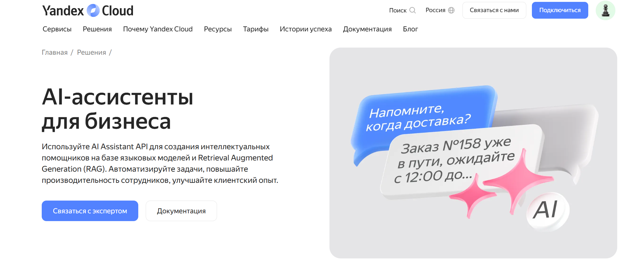Open the Решения menu
This screenshot has height=278, width=644.
[x=97, y=29]
